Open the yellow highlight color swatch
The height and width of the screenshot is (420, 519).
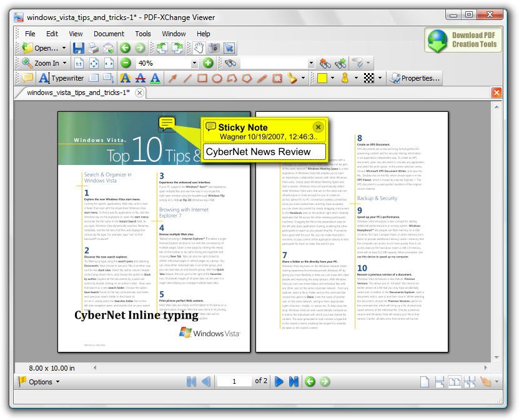coord(322,77)
